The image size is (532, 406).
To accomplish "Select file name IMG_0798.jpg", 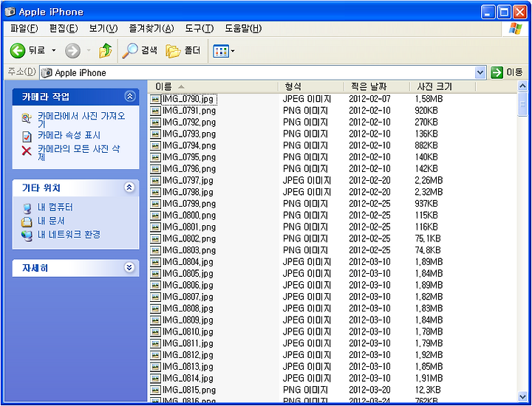I will pyautogui.click(x=188, y=192).
